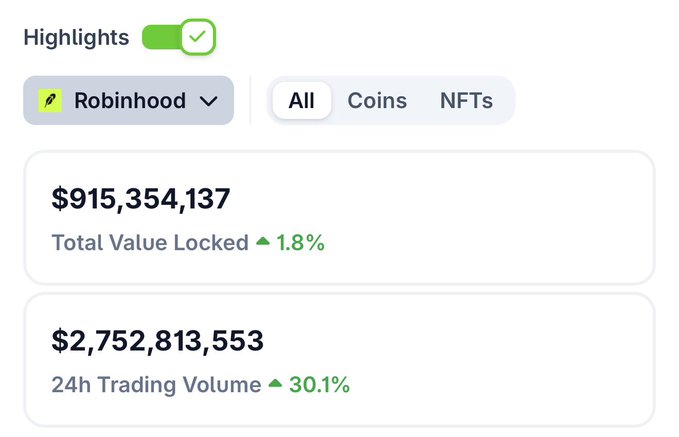Switch to the Coins tab
The height and width of the screenshot is (437, 679).
coord(377,100)
